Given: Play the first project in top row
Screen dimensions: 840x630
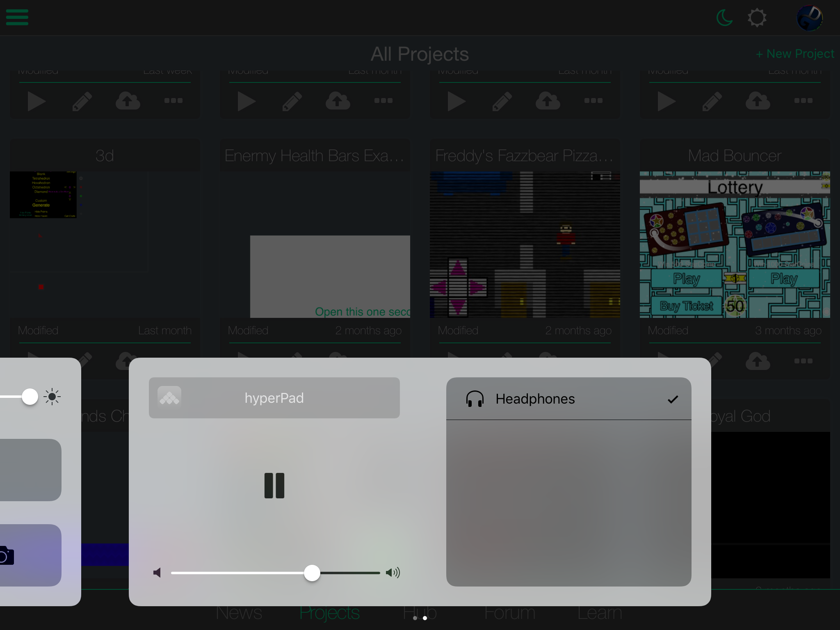Looking at the screenshot, I should [36, 101].
